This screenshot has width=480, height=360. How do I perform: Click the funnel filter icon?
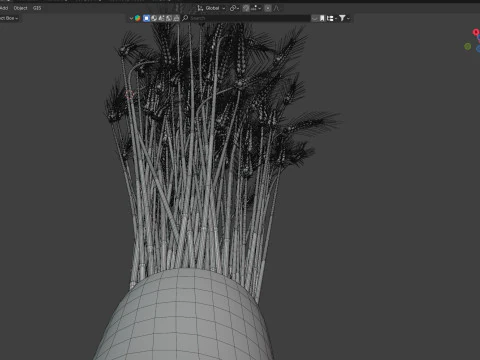click(342, 18)
